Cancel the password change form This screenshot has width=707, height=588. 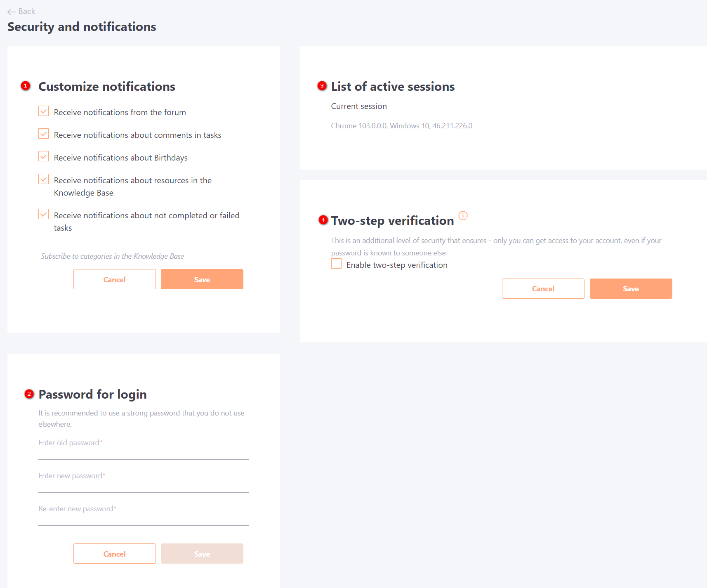pyautogui.click(x=115, y=554)
